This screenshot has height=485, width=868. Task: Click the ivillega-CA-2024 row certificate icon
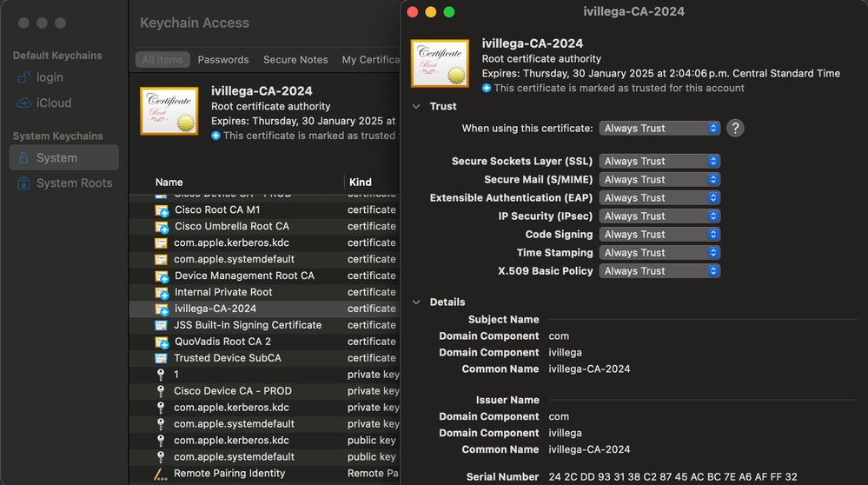(162, 309)
